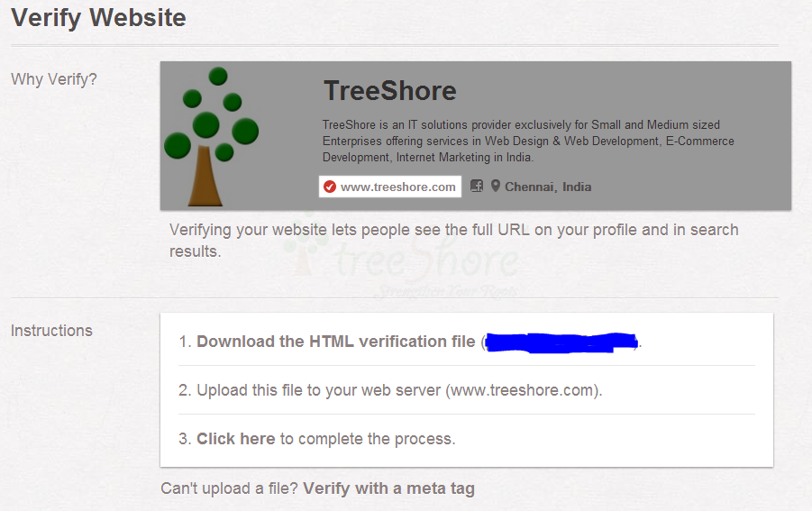Click the 'Can't upload a file?' text
Viewport: 812px width, 511px height.
(x=230, y=488)
